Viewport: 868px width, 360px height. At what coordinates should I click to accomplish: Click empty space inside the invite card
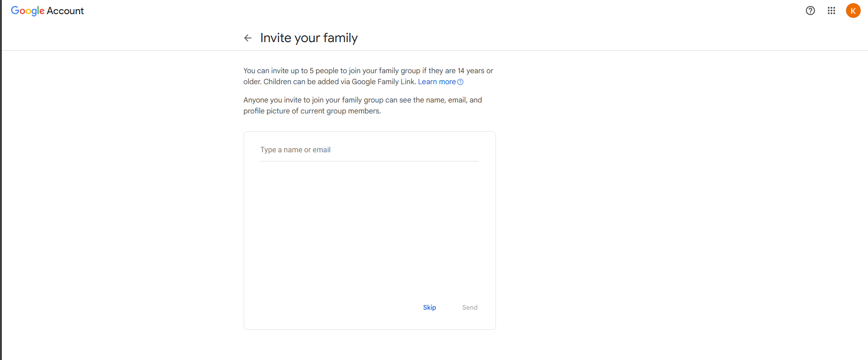pyautogui.click(x=369, y=229)
